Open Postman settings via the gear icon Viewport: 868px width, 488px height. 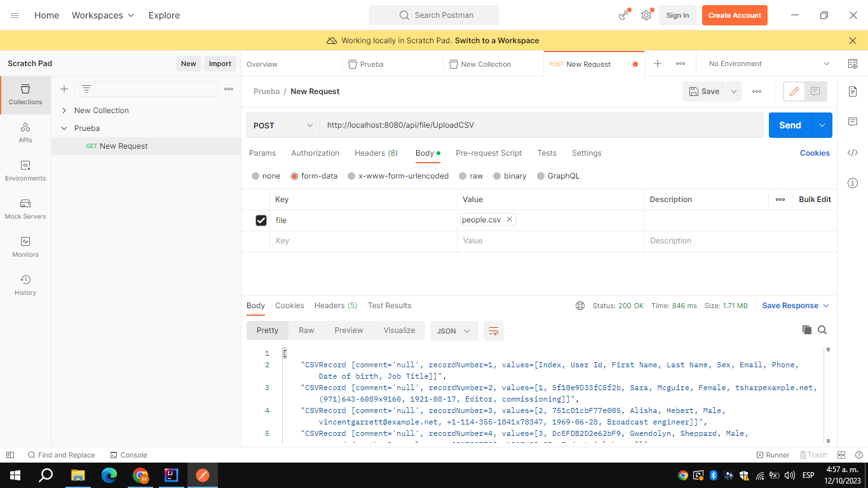click(646, 15)
